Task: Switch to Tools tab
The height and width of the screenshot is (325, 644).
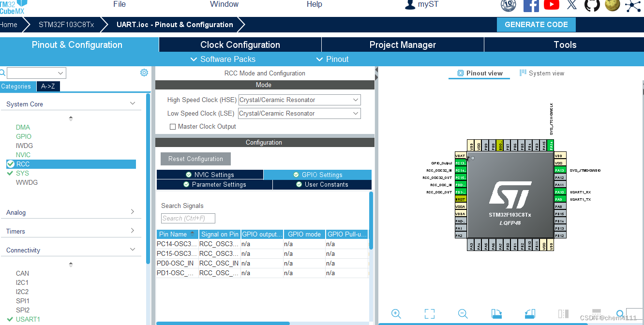Action: pos(565,44)
